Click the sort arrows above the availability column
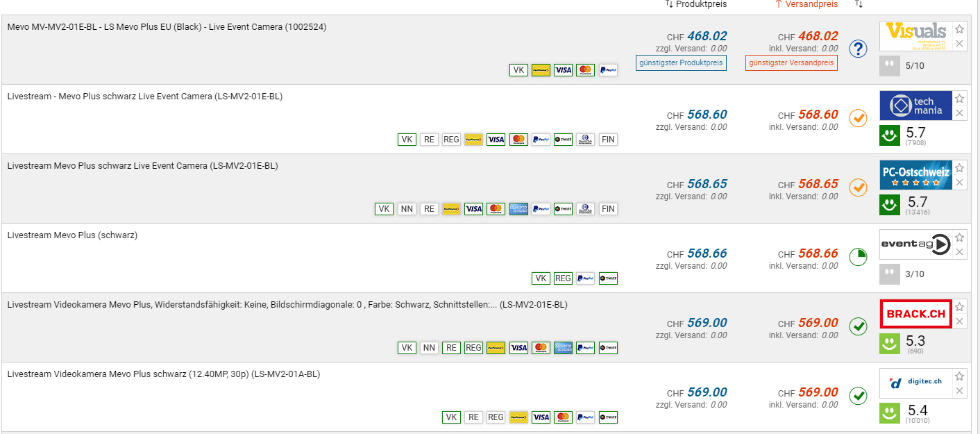 pyautogui.click(x=859, y=4)
